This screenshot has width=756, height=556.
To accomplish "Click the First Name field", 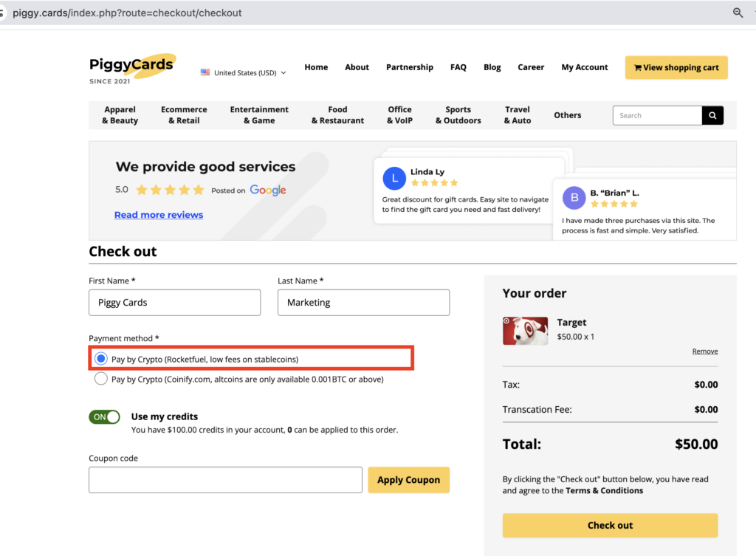I will 174,302.
